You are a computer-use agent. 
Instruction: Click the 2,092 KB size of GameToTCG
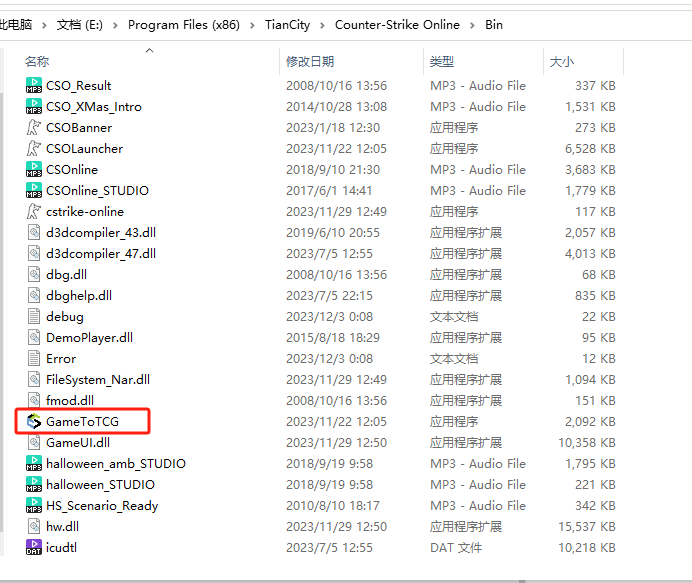point(590,421)
